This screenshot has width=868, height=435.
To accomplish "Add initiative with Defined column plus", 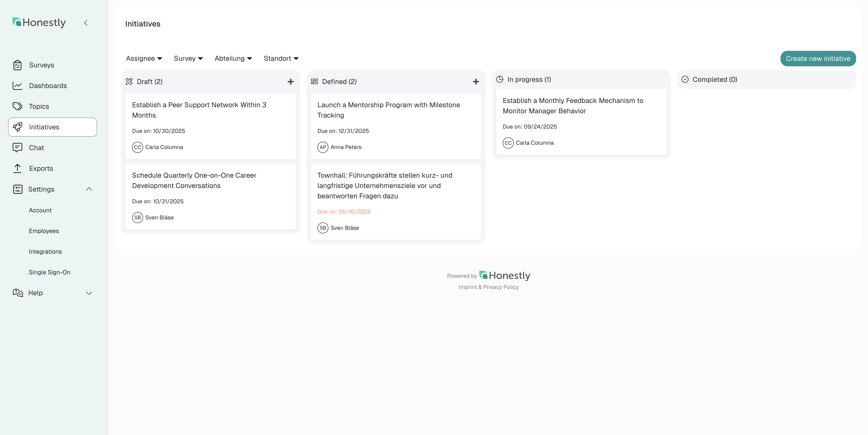I will (476, 81).
